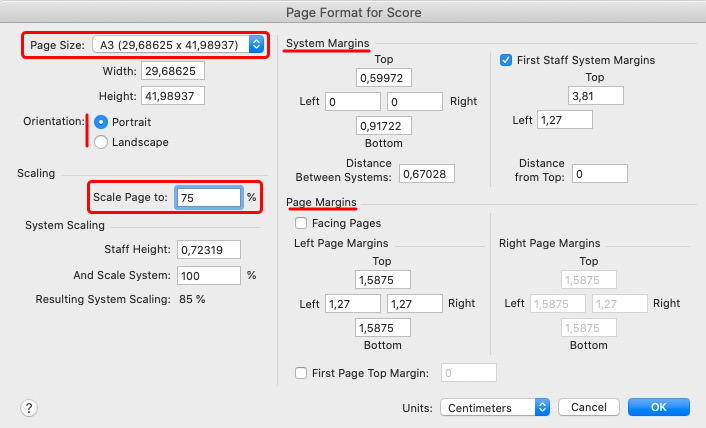706x428 pixels.
Task: Click the And Scale System field
Action: (208, 275)
